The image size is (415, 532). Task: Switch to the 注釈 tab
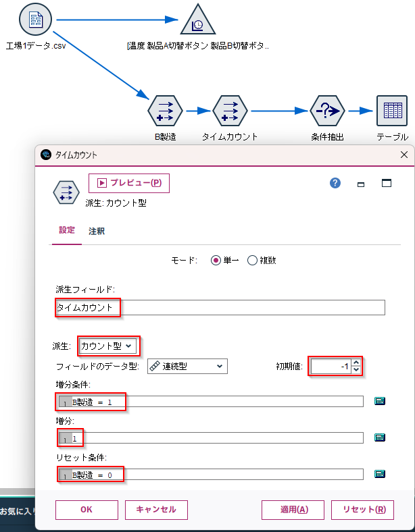(97, 231)
